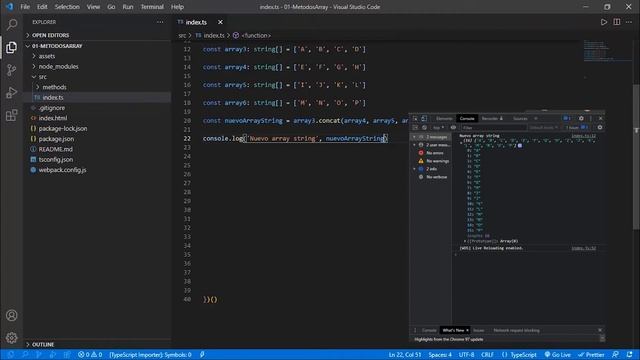Open the Extensions view icon
Image resolution: width=640 pixels, height=360 pixels.
click(x=11, y=116)
